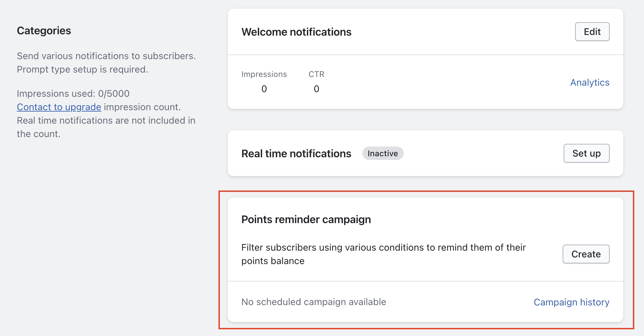Screen dimensions: 644x336
Task: Click the Points reminder campaign heading
Action: coord(306,219)
